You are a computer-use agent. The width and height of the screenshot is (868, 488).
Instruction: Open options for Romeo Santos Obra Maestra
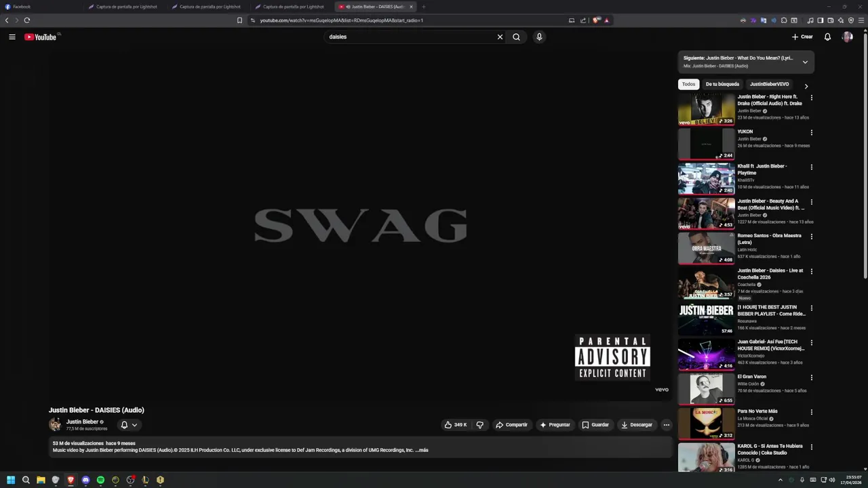[811, 237]
